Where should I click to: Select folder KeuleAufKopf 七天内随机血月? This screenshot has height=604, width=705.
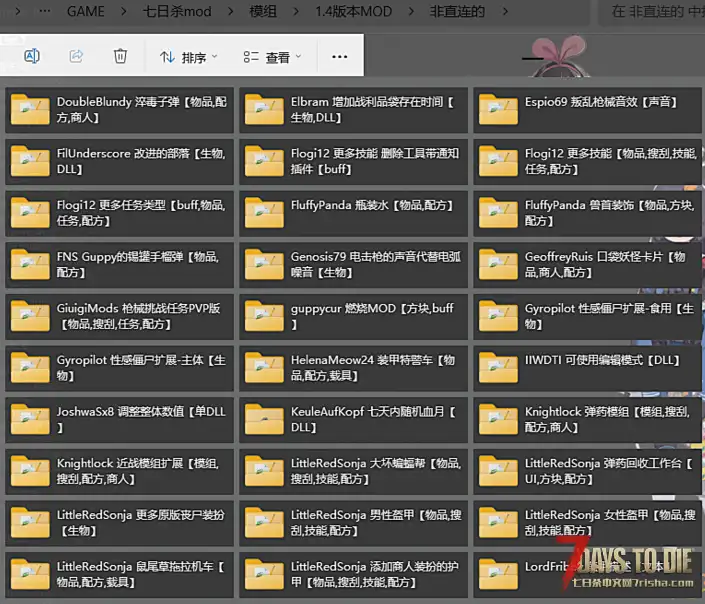tap(353, 420)
